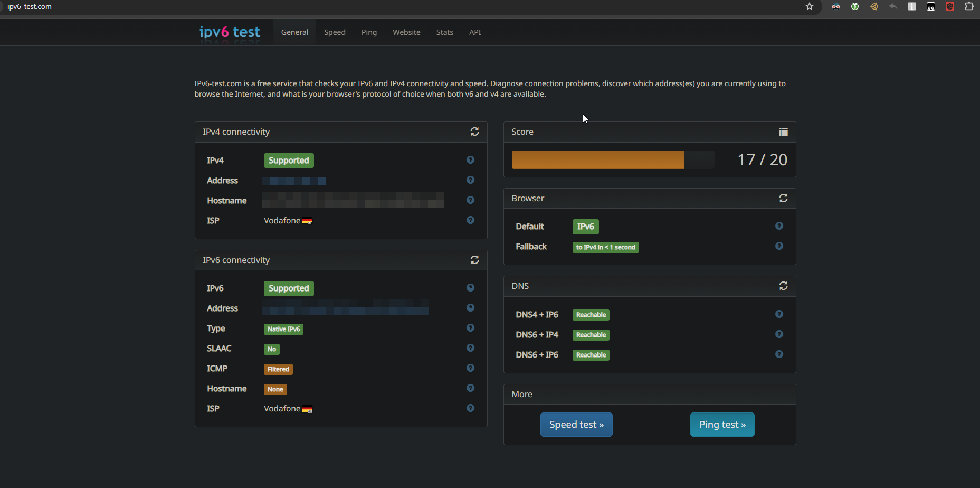Open help for the IPv6 Hostname None row
Image resolution: width=980 pixels, height=488 pixels.
click(470, 388)
